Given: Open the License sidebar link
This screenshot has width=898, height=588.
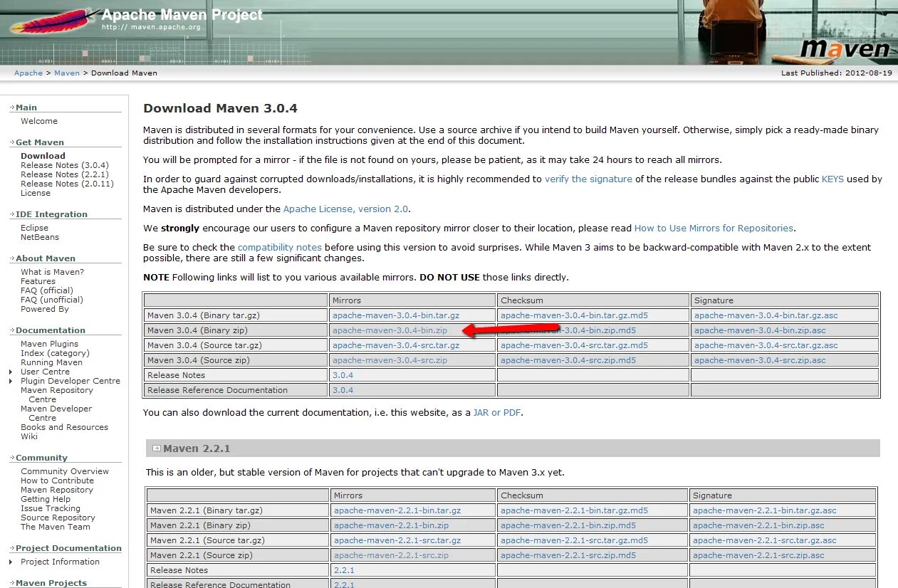Looking at the screenshot, I should pyautogui.click(x=36, y=193).
